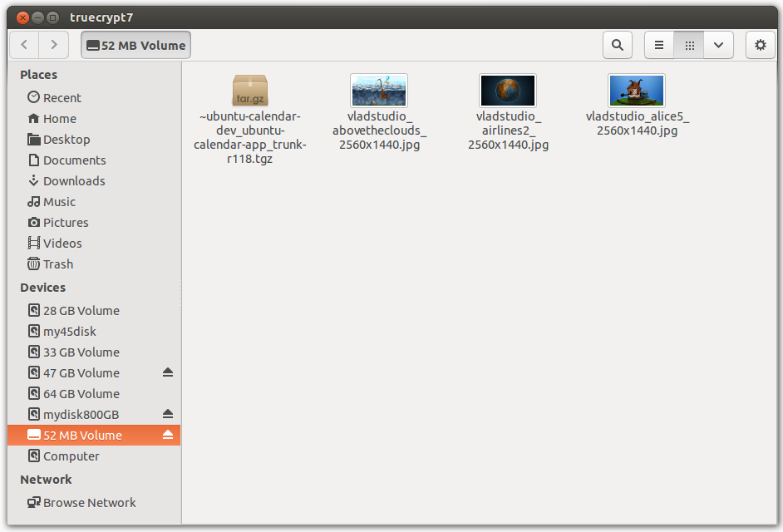Viewport: 783px width, 532px height.
Task: Open Downloads in the sidebar
Action: [74, 180]
